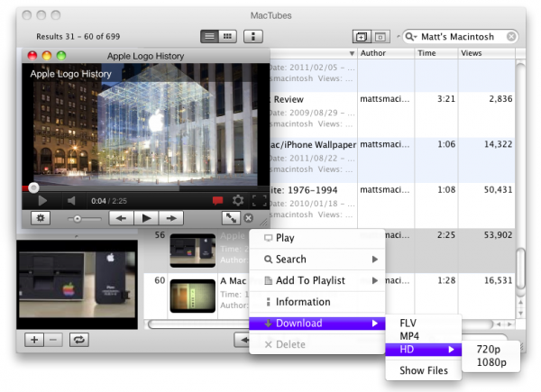The width and height of the screenshot is (541, 392).
Task: Click Apple Logo History video overlay title
Action: 70,74
